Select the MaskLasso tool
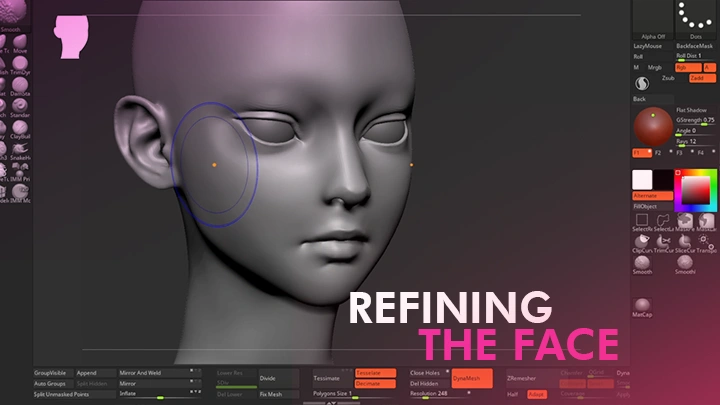The height and width of the screenshot is (405, 720). tap(706, 223)
